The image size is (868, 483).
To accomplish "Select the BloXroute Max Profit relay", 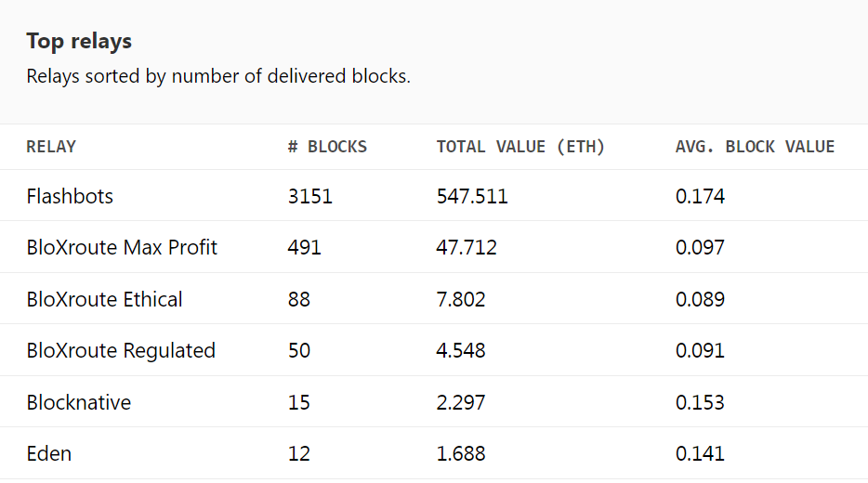I will (x=122, y=248).
